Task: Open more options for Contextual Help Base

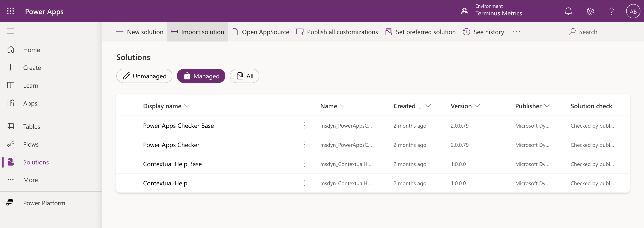Action: point(304,164)
